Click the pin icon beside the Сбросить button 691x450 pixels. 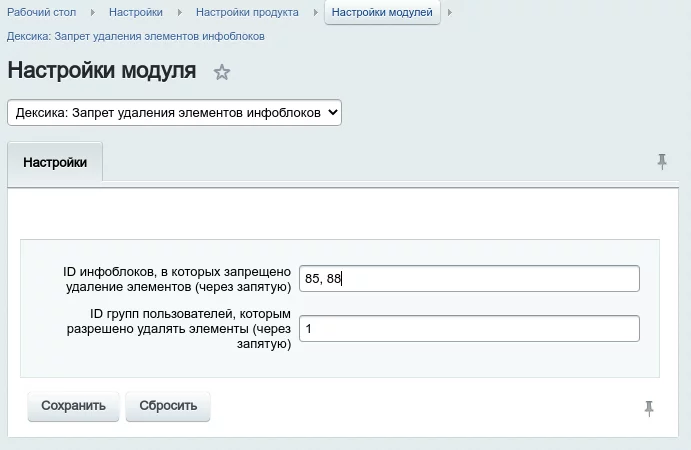(650, 407)
